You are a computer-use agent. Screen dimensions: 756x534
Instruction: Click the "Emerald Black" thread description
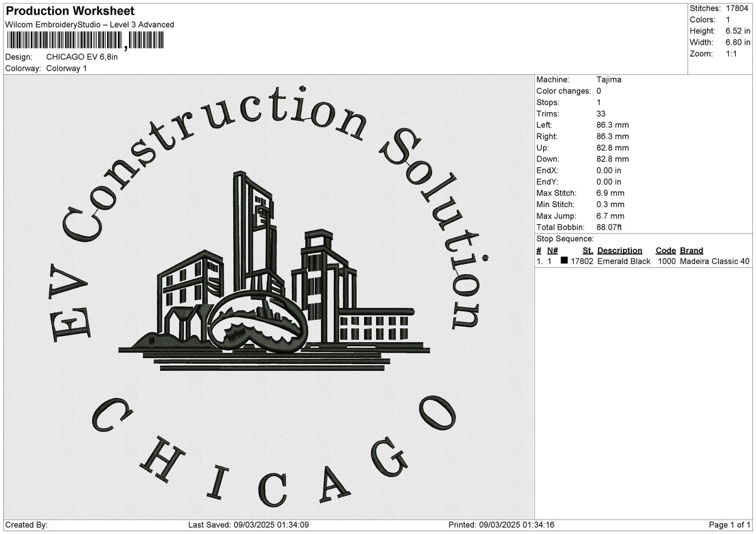tap(624, 261)
